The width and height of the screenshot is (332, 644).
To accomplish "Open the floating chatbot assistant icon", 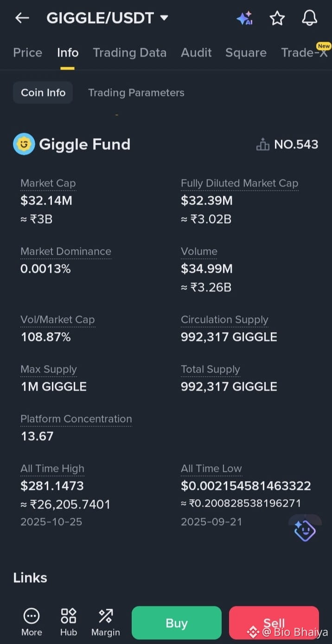I will [x=305, y=529].
